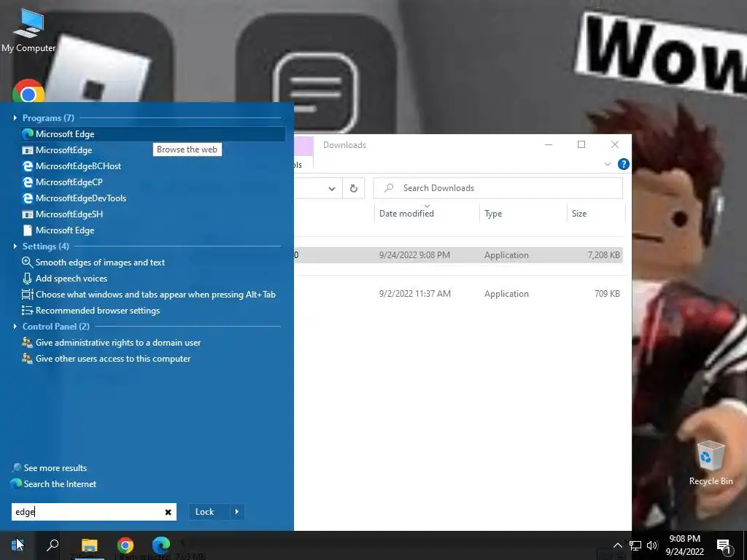The height and width of the screenshot is (560, 747).
Task: Click the 7,208 KB size cell
Action: pos(603,255)
